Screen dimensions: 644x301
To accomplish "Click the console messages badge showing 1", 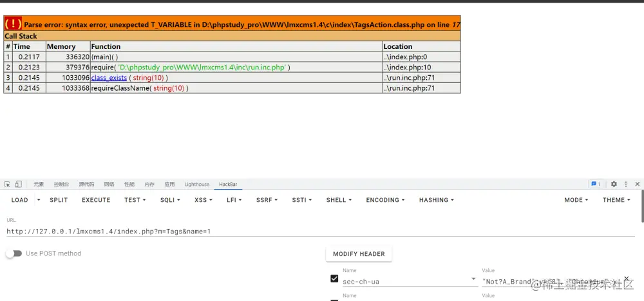I will click(x=596, y=184).
